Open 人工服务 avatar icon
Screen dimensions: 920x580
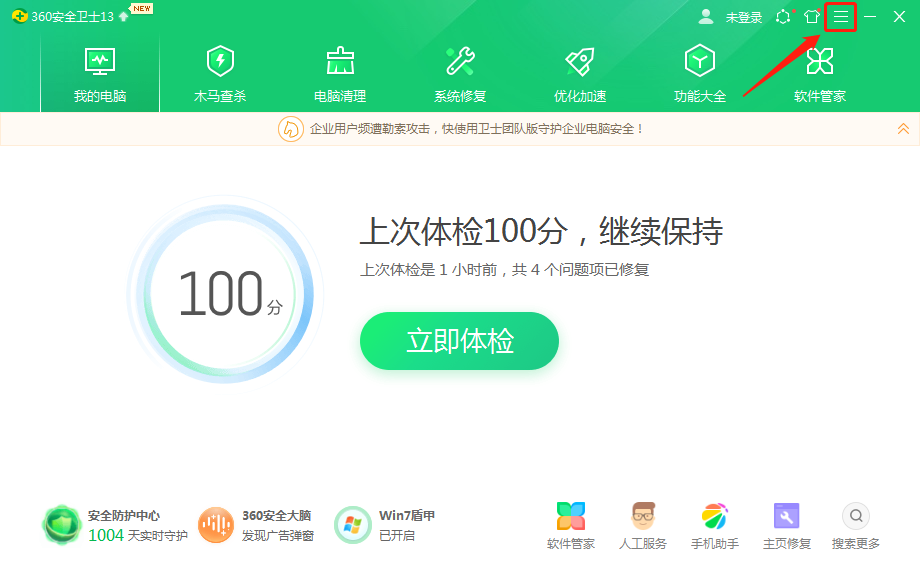[x=643, y=516]
